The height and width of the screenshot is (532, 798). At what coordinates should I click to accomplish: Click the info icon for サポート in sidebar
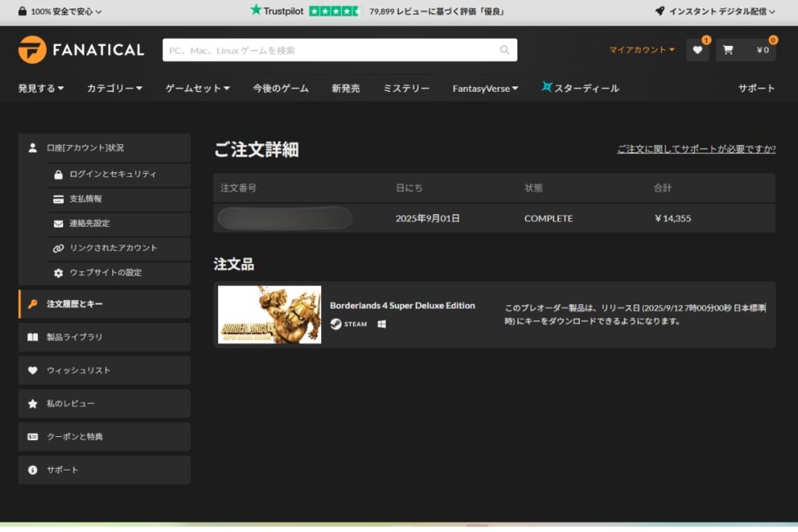click(33, 470)
